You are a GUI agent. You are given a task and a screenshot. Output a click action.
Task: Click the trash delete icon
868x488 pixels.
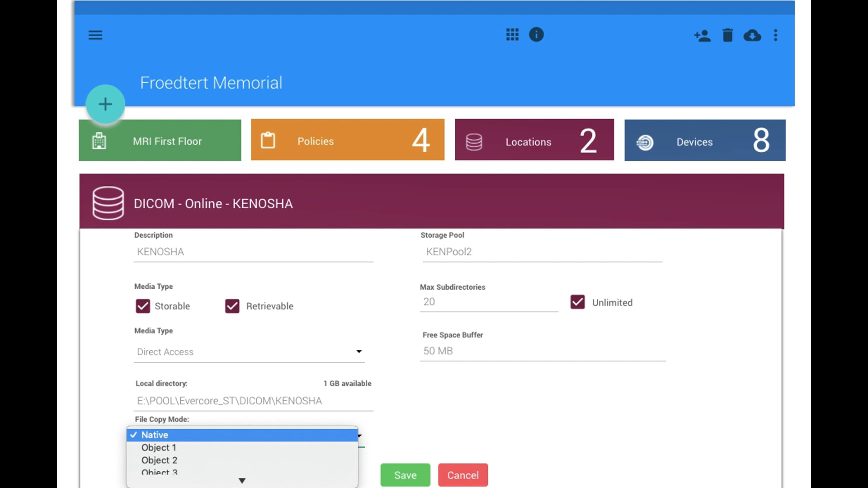(x=727, y=35)
